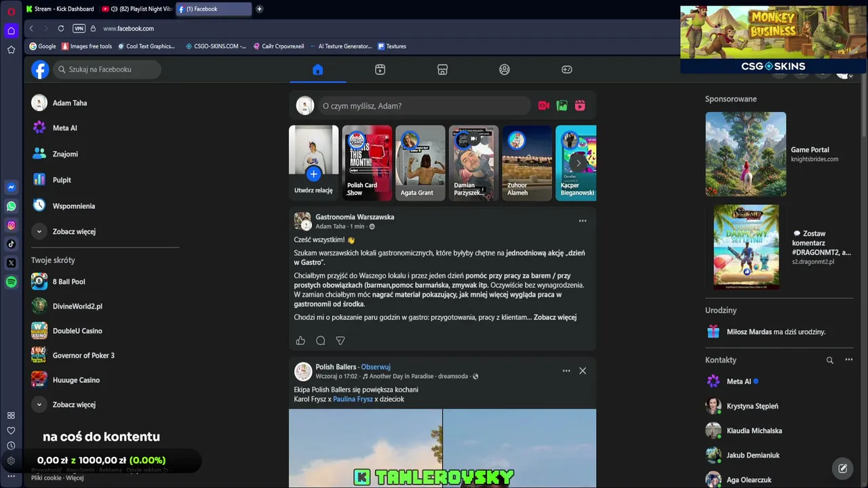Screen dimensions: 868x488
Task: Open the bookmarks star in the Opera sidebar
Action: [x=11, y=49]
